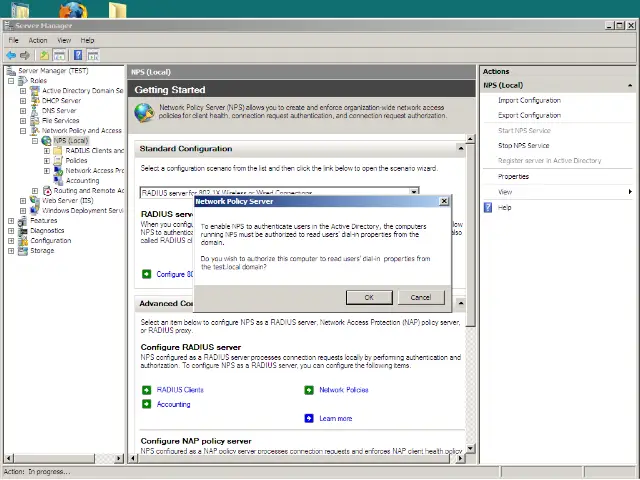The image size is (640, 480).
Task: Click the Active Directory Domain Services role icon
Action: [35, 91]
